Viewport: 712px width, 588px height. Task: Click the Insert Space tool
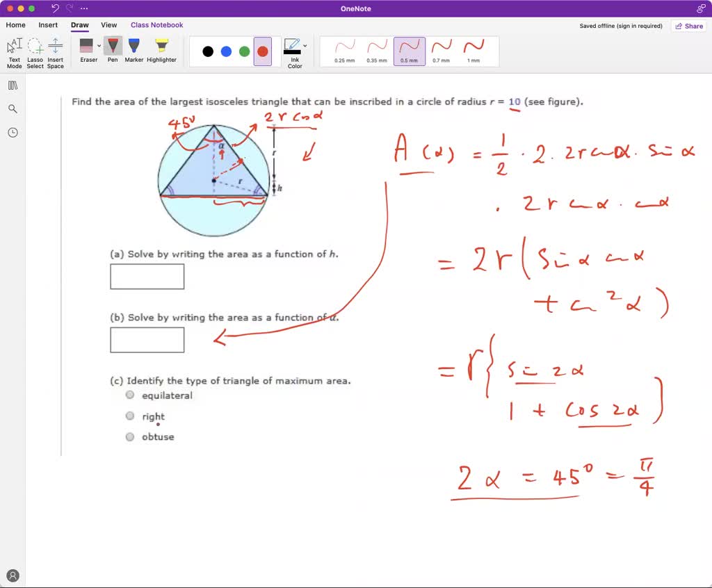tap(56, 50)
